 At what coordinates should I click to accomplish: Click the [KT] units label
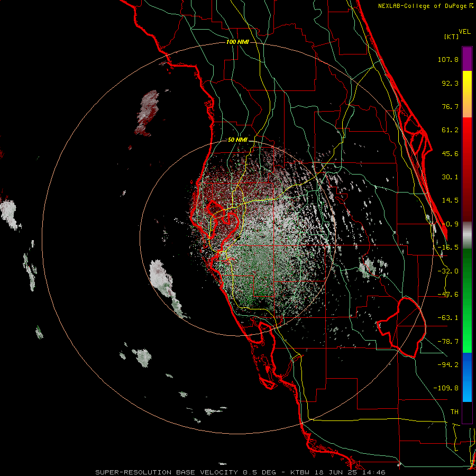click(451, 36)
